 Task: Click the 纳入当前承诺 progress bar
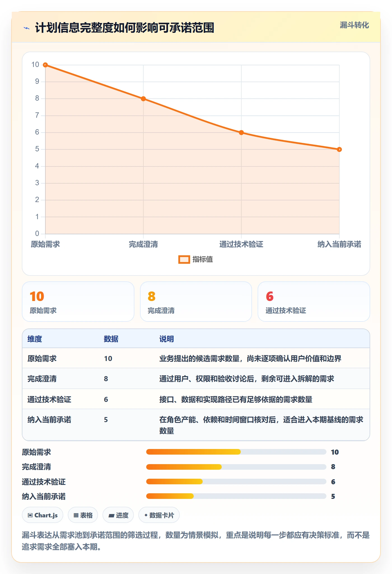click(236, 496)
